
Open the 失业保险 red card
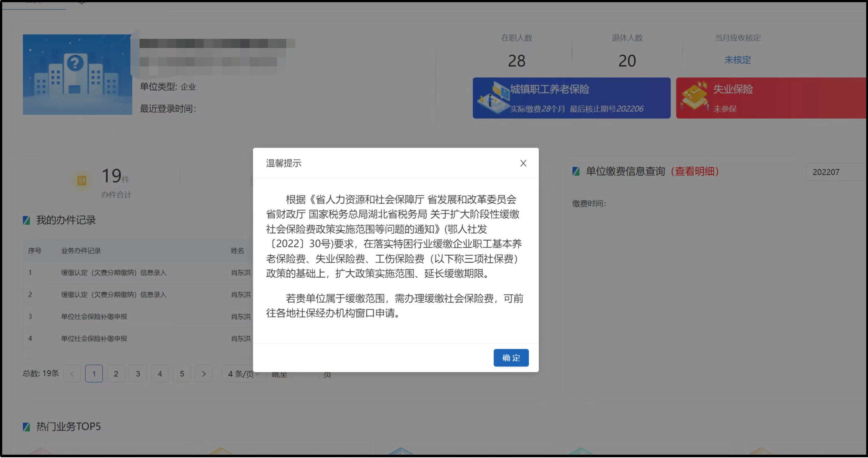[x=771, y=98]
